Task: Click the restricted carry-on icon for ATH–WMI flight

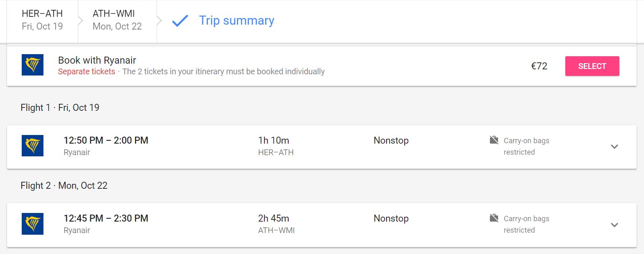Action: click(494, 218)
